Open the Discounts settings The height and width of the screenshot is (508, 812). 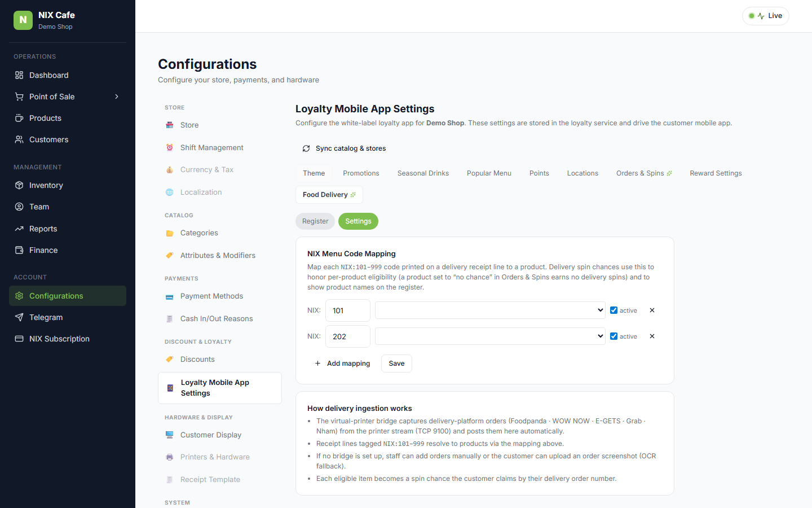220,359
